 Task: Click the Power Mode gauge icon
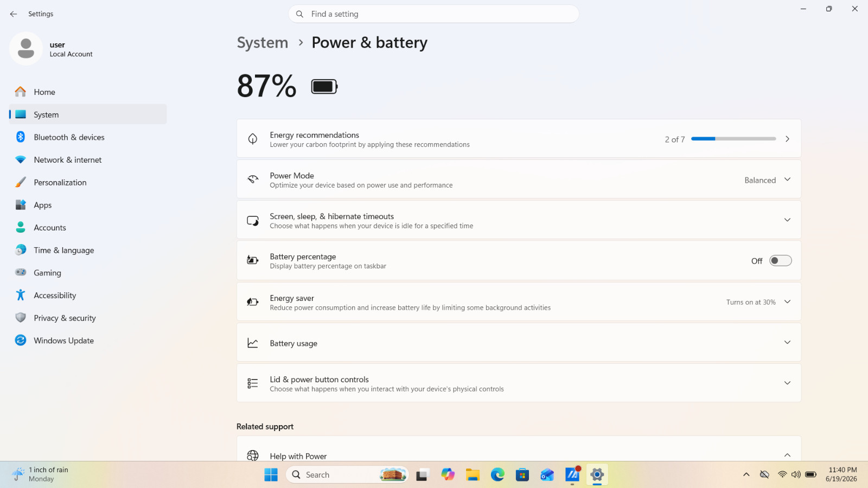[x=253, y=179]
